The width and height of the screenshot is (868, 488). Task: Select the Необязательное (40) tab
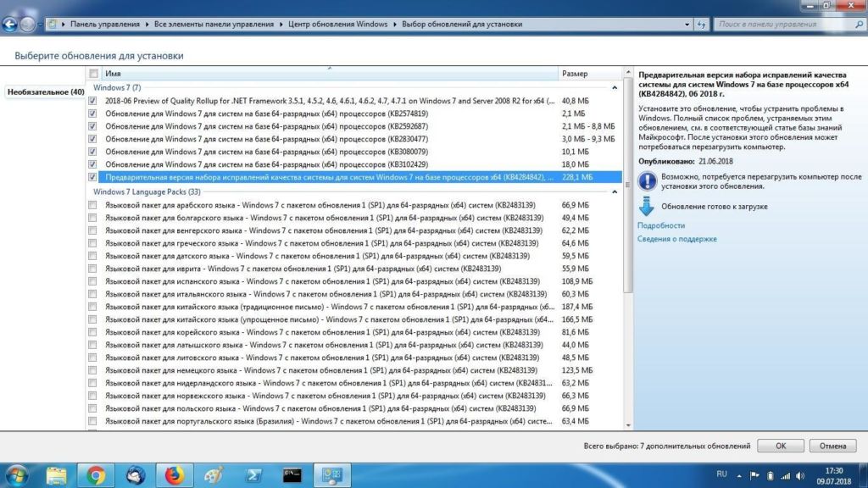pos(45,91)
